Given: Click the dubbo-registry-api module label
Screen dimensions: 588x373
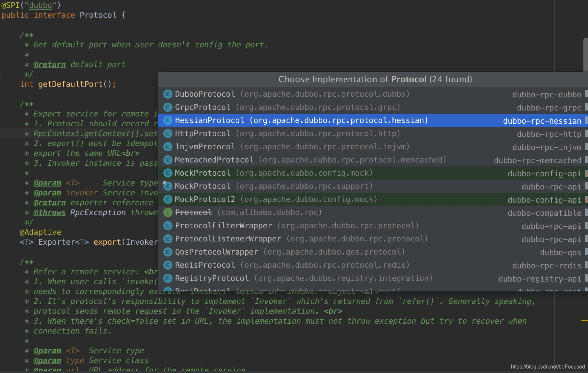Looking at the screenshot, I should click(540, 279).
